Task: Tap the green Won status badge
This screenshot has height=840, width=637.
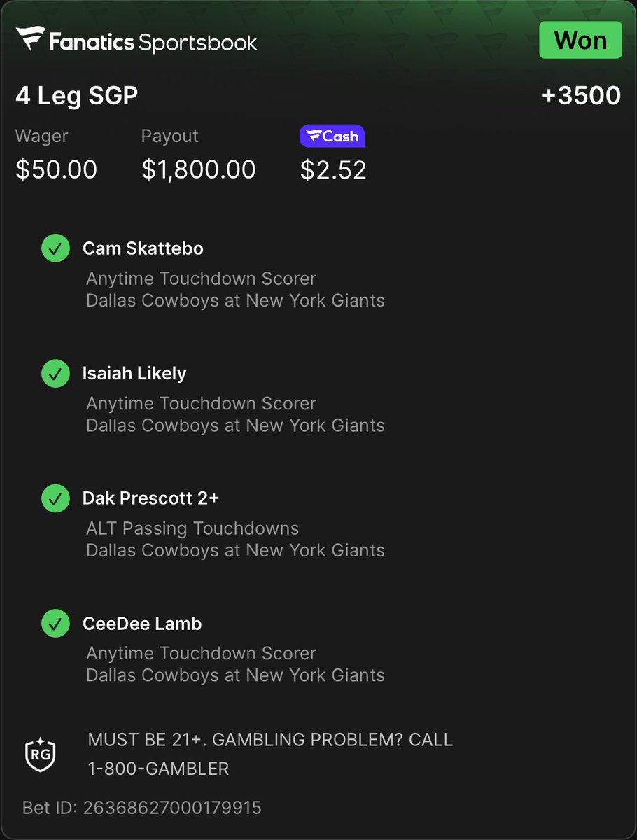Action: point(580,40)
